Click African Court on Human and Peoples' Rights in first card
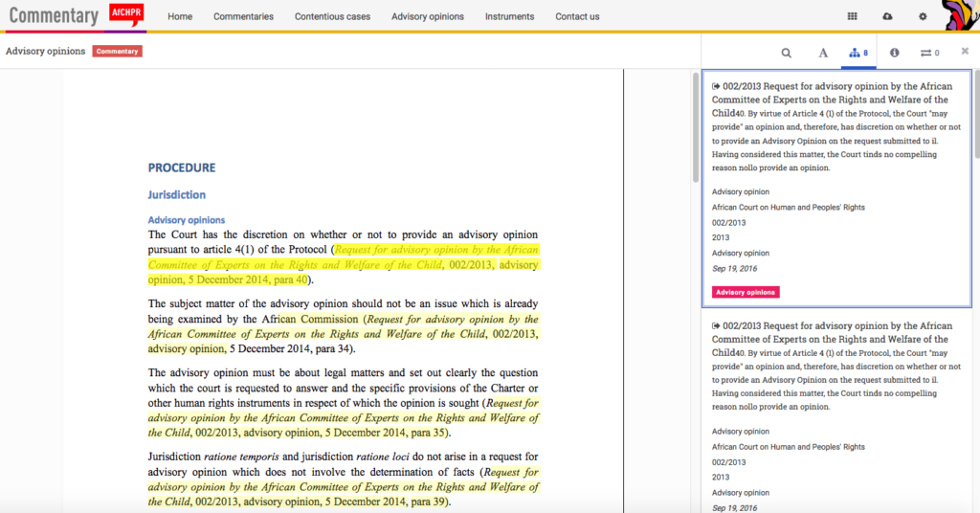 (x=789, y=208)
